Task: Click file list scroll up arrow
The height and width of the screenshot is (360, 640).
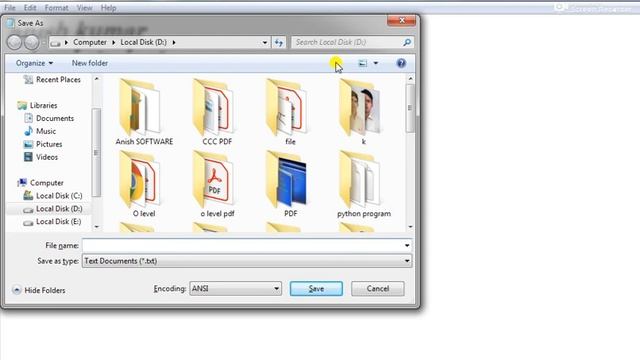Action: click(410, 79)
